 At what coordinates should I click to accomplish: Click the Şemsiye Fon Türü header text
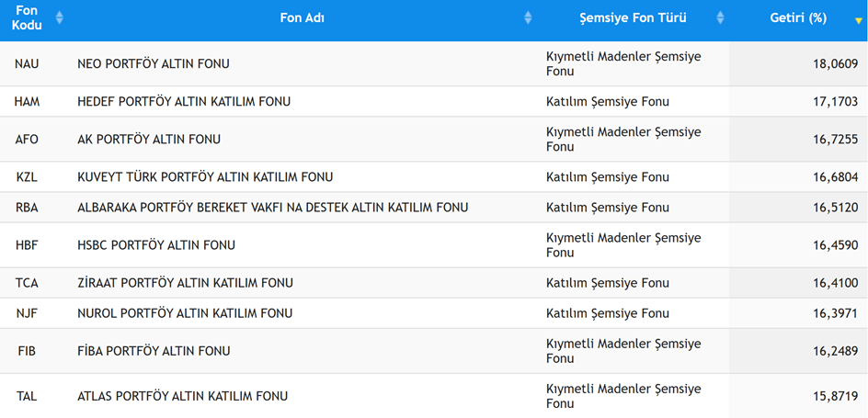click(633, 17)
